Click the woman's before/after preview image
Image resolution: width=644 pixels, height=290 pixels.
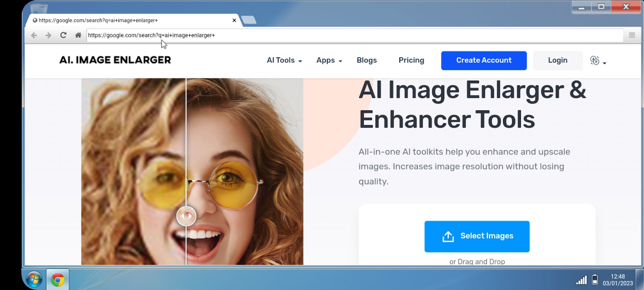tap(192, 172)
